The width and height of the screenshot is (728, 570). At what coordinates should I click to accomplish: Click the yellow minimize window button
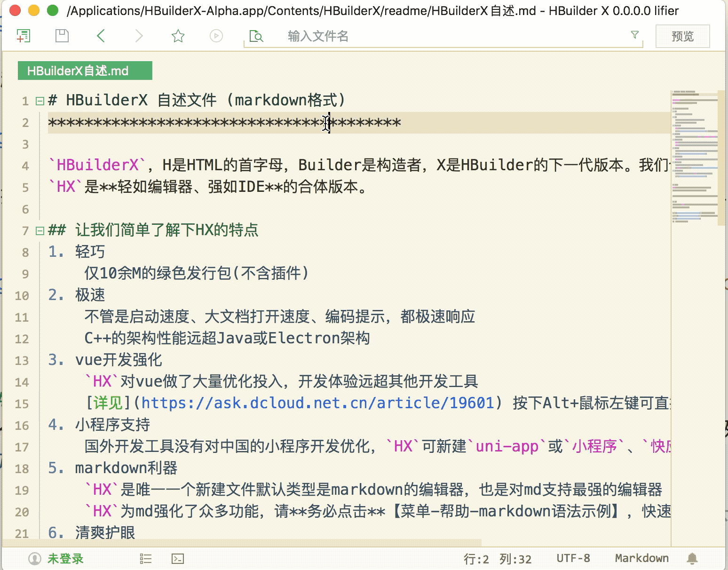[x=34, y=10]
